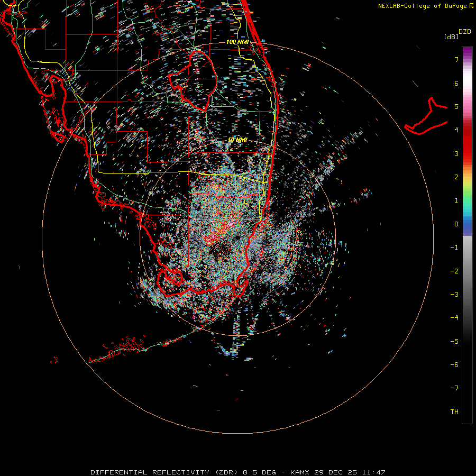Select the positive 5 scale value
This screenshot has width=476, height=476.
click(456, 106)
